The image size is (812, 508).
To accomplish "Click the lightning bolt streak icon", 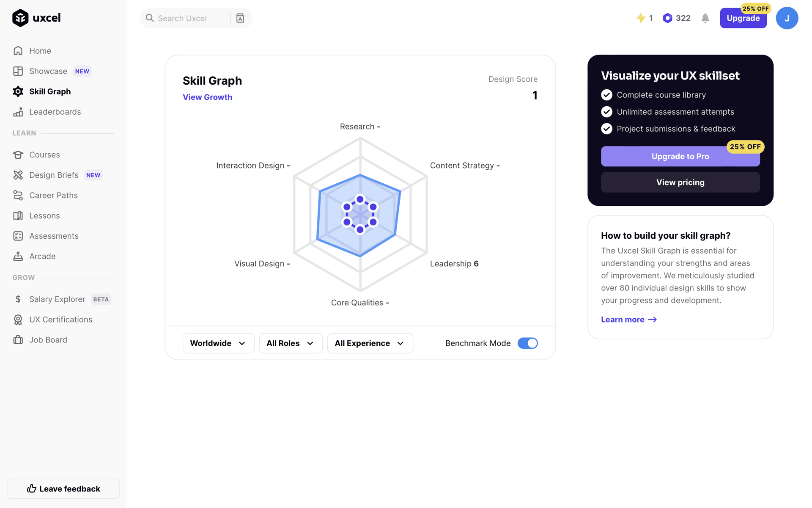I will click(x=641, y=18).
